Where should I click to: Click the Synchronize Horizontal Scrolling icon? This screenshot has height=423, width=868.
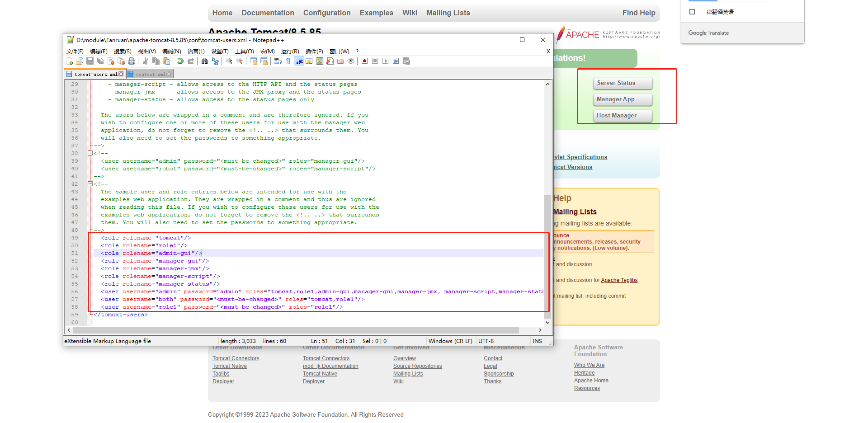tap(264, 61)
